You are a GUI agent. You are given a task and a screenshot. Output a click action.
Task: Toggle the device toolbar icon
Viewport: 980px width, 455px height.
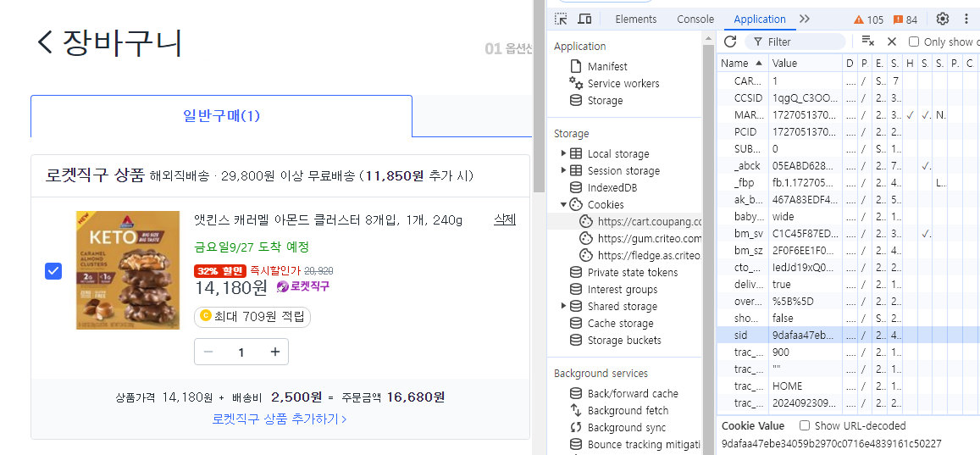tap(584, 19)
